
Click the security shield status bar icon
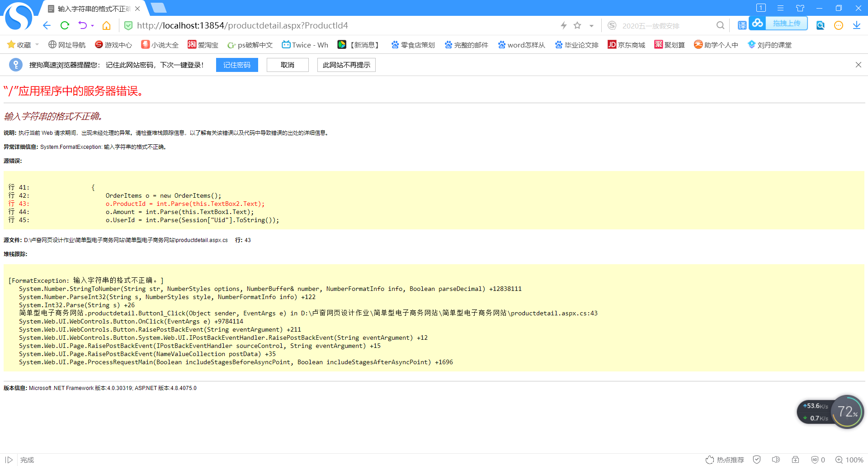click(x=757, y=460)
